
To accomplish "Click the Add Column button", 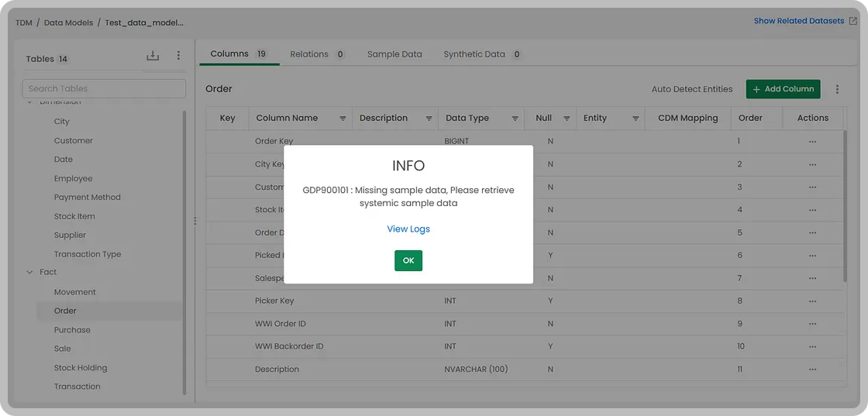I will [x=784, y=89].
